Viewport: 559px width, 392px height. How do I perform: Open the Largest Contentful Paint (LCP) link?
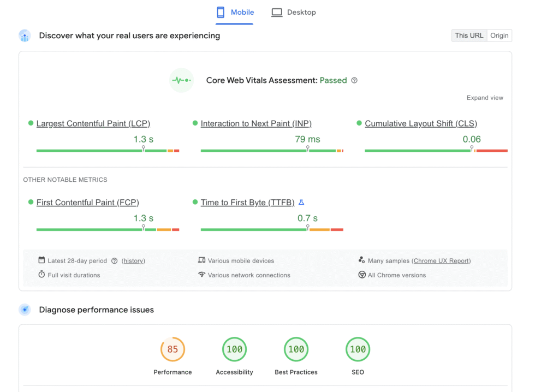pos(93,123)
